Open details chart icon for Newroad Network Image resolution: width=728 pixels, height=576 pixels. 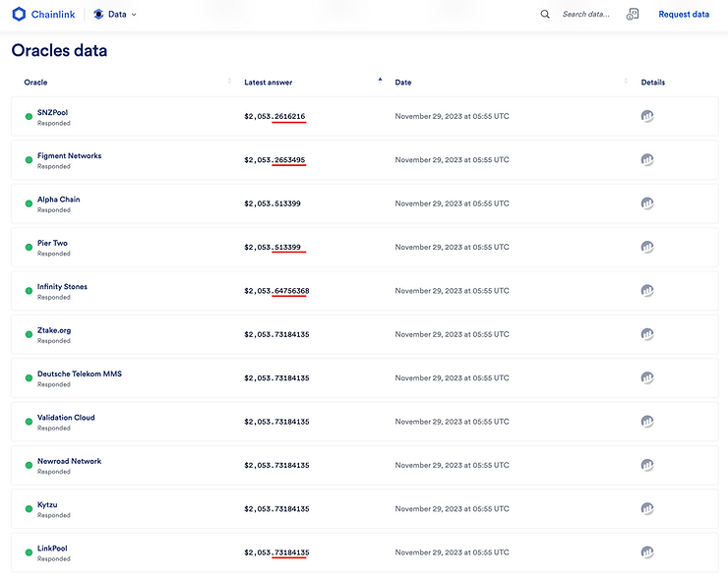[647, 465]
